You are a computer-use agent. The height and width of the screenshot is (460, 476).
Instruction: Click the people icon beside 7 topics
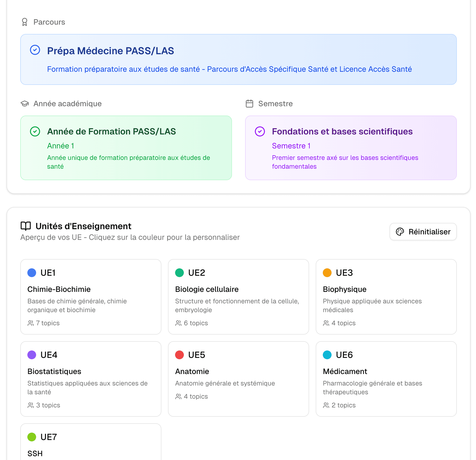(x=31, y=323)
